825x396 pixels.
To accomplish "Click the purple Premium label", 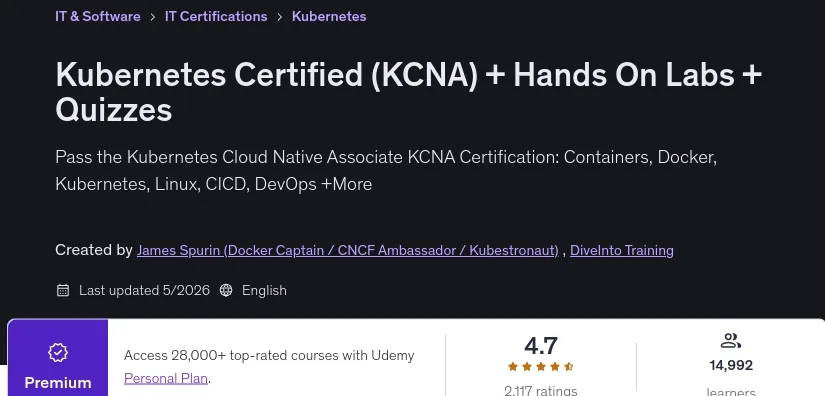I will click(x=58, y=382).
